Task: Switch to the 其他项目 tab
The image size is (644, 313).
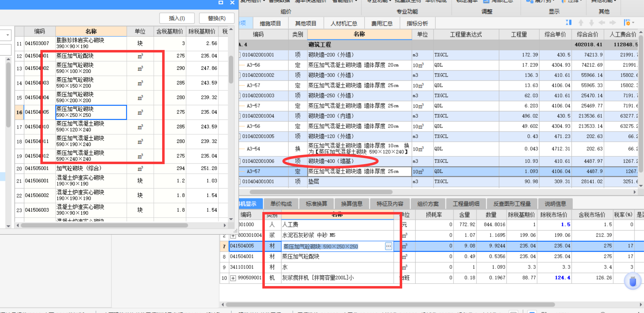Action: point(306,23)
